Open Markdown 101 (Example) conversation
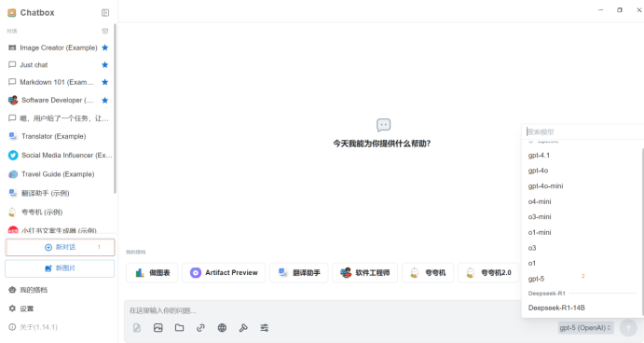This screenshot has height=343, width=644. pos(59,82)
